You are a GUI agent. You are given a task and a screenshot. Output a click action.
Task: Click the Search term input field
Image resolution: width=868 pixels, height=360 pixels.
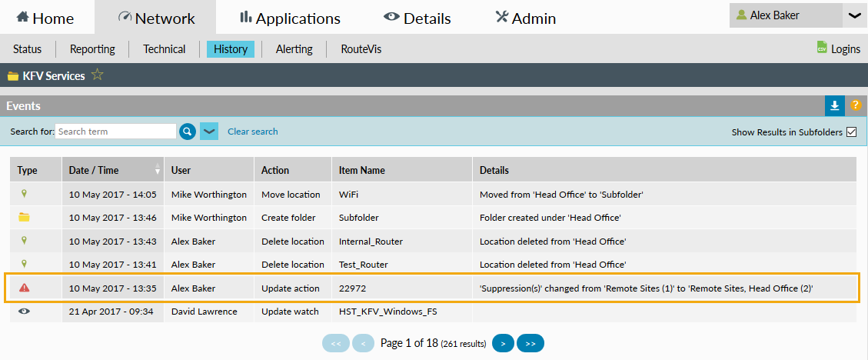point(115,132)
